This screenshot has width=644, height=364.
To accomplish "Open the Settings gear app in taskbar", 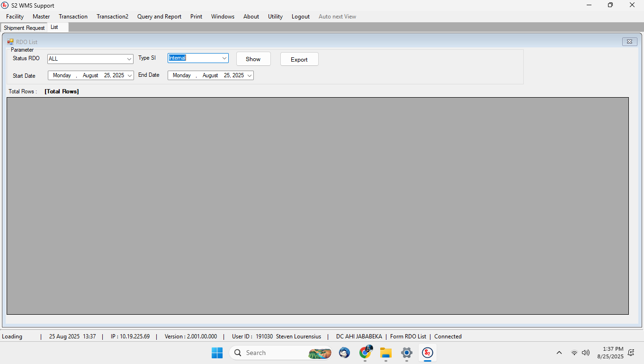I will point(407,353).
